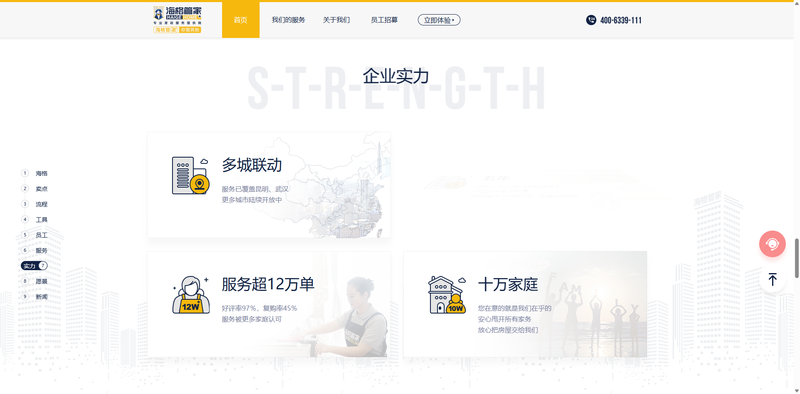Open the 员工招募 recruitment link
The height and width of the screenshot is (394, 800).
384,20
